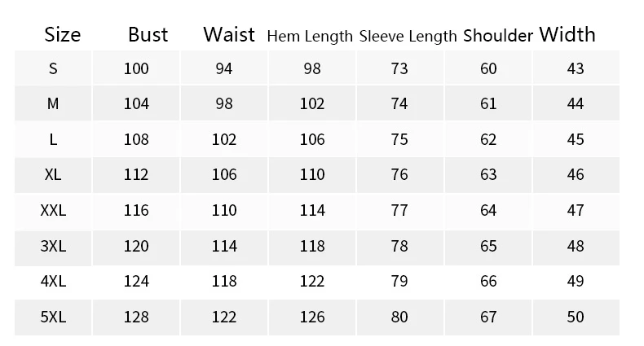Select the XXL size row label

pos(53,210)
